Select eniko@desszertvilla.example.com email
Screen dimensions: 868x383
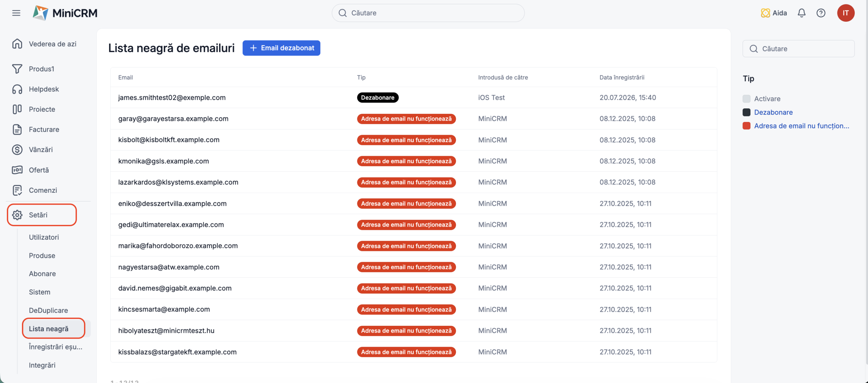click(172, 204)
